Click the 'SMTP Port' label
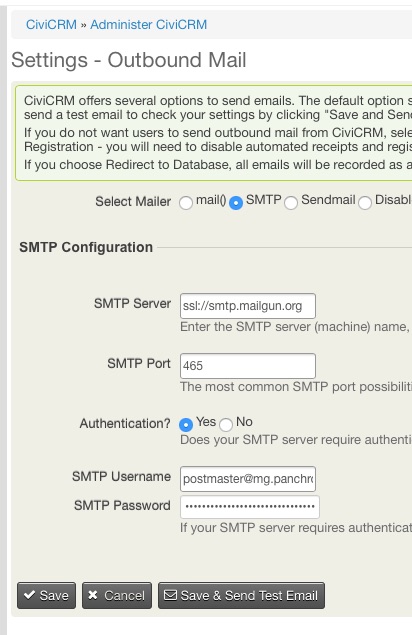Viewport: 412px width, 635px height. pyautogui.click(x=139, y=363)
